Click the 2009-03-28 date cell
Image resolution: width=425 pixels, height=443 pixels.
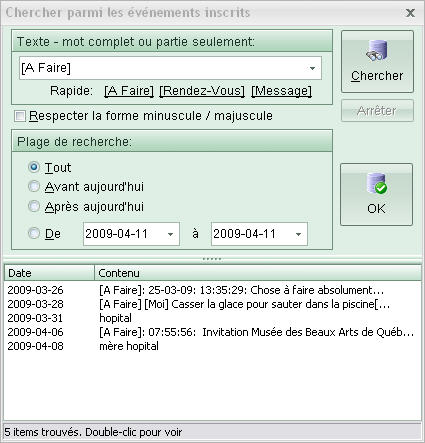click(x=35, y=304)
